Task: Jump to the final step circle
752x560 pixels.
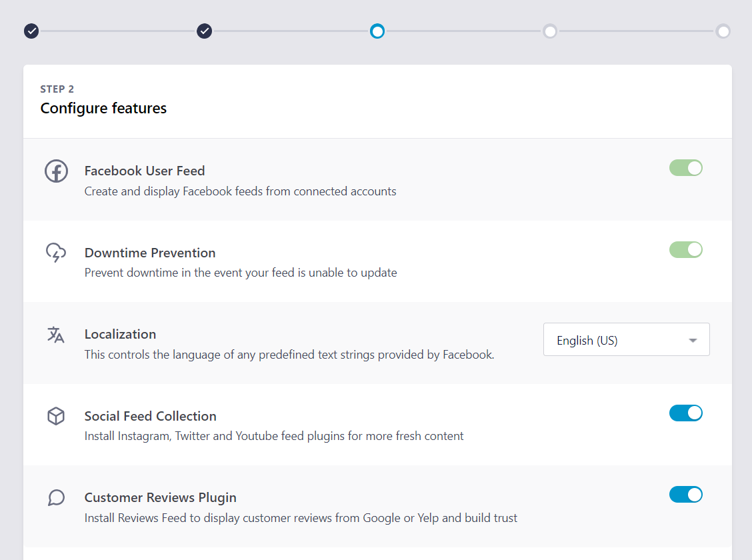Action: pos(723,31)
